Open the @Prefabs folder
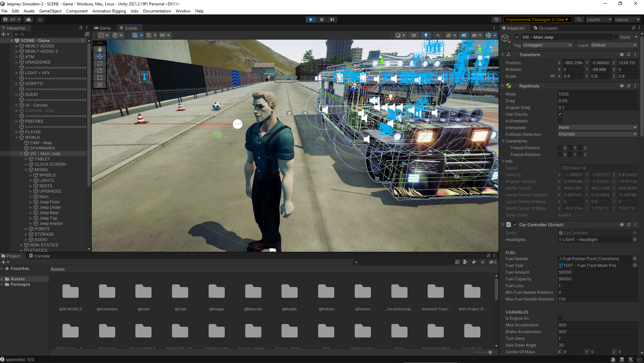644x363 pixels. click(326, 292)
